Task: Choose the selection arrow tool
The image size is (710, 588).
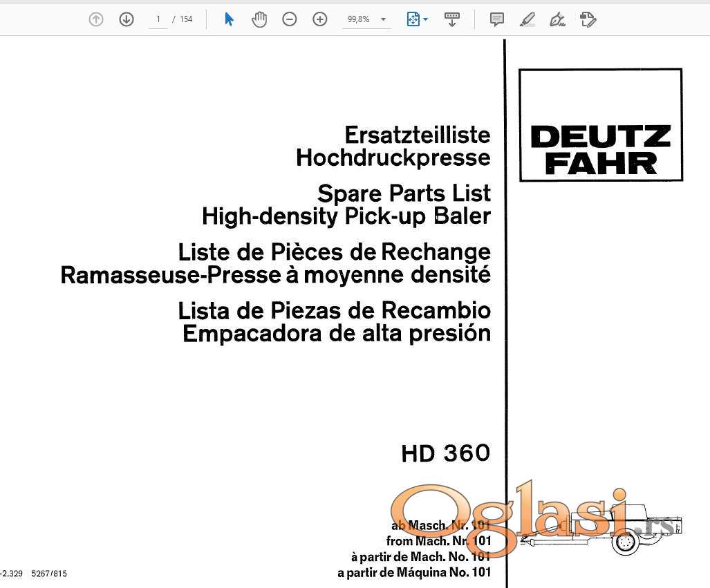Action: tap(229, 19)
